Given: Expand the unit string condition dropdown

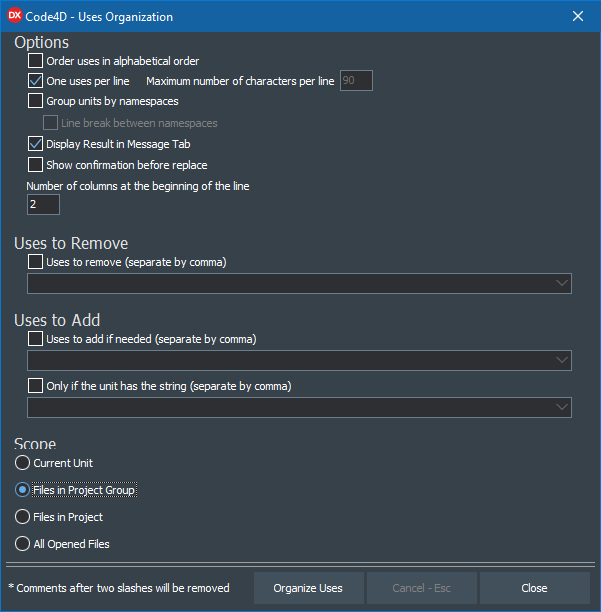Looking at the screenshot, I should [561, 407].
